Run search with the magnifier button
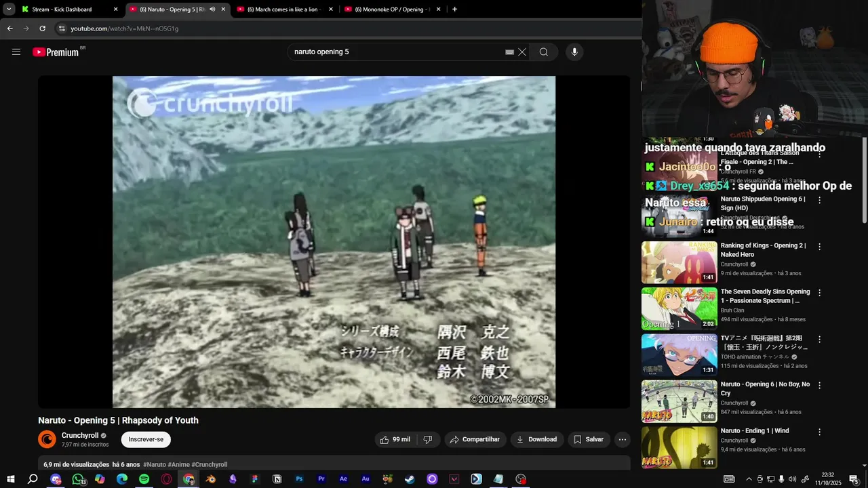Viewport: 868px width, 488px height. point(544,52)
